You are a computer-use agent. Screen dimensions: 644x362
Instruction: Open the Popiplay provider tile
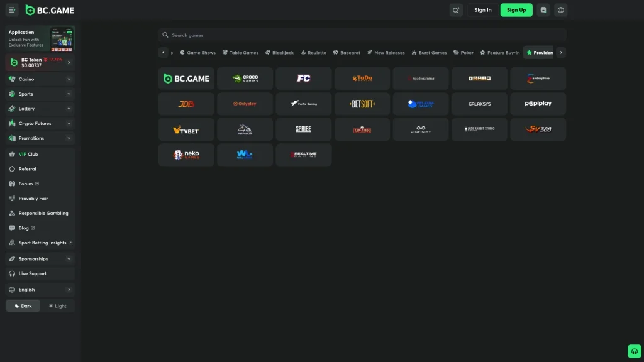pos(538,104)
